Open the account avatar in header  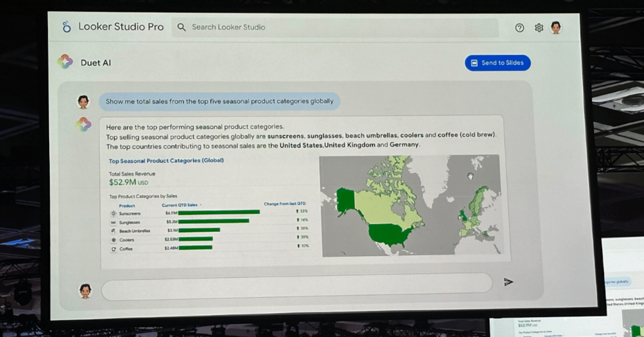(556, 28)
